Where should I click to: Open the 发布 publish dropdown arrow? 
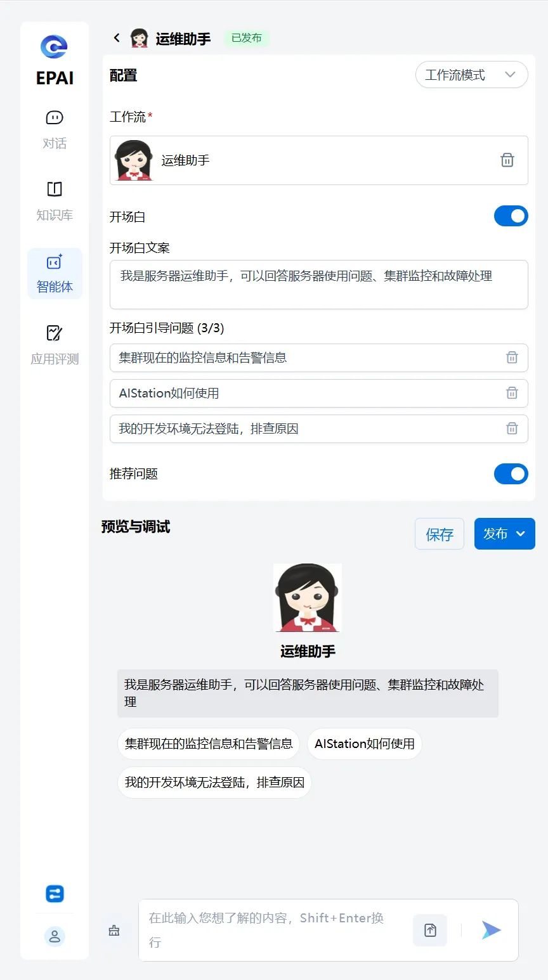click(x=521, y=534)
